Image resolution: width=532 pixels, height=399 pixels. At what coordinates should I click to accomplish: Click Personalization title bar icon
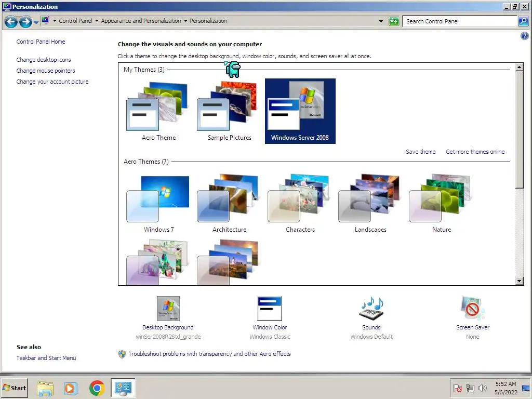pos(6,6)
